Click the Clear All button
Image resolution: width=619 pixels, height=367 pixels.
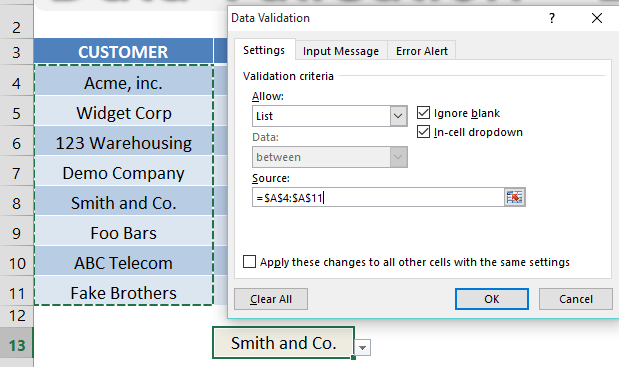pos(271,299)
